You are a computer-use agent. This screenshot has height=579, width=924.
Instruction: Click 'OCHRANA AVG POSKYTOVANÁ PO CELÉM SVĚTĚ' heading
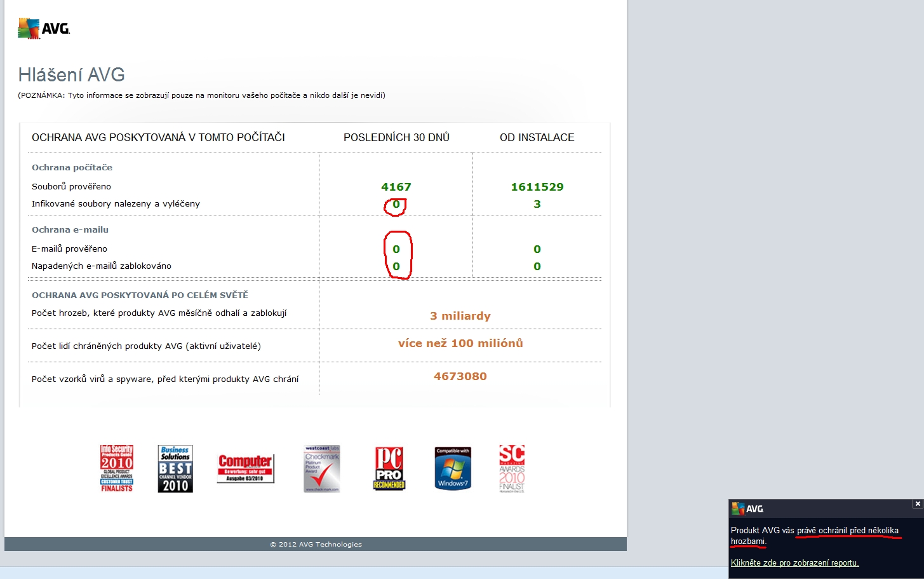click(140, 295)
